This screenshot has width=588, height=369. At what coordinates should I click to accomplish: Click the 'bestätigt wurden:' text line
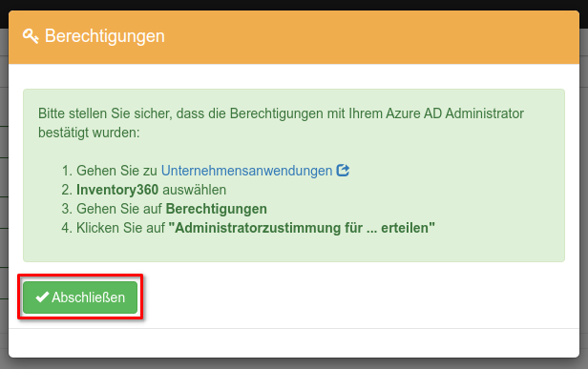pyautogui.click(x=89, y=133)
